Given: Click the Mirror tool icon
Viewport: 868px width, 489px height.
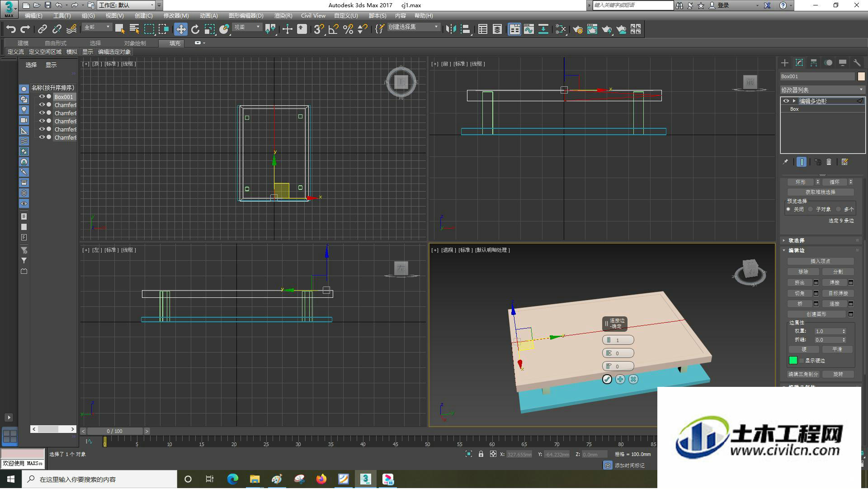Looking at the screenshot, I should [x=451, y=29].
